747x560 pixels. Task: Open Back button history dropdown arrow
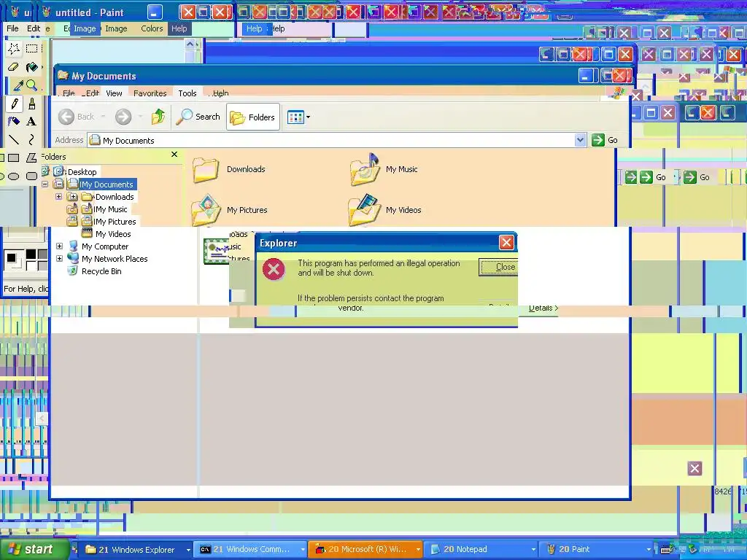(103, 117)
